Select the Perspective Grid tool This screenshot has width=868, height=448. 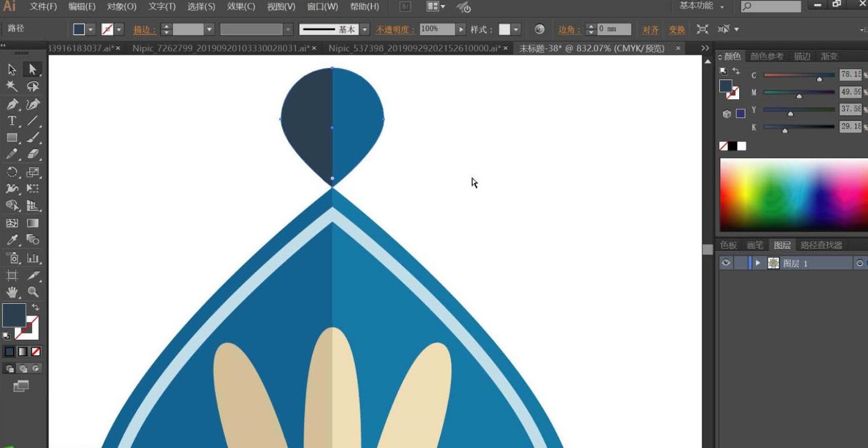click(x=32, y=206)
